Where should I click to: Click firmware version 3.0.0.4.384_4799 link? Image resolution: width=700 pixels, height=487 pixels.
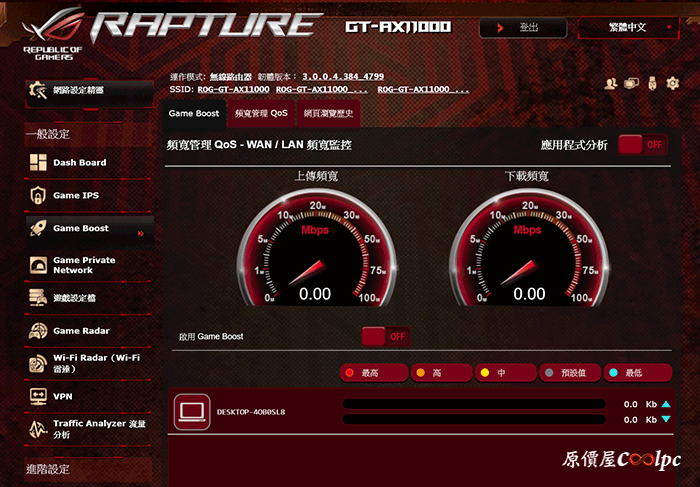343,76
